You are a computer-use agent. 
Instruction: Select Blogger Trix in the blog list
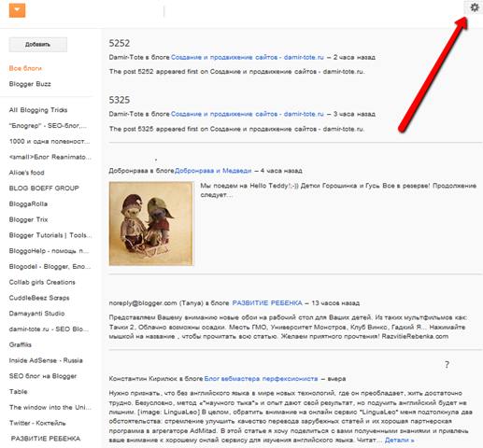tap(29, 219)
